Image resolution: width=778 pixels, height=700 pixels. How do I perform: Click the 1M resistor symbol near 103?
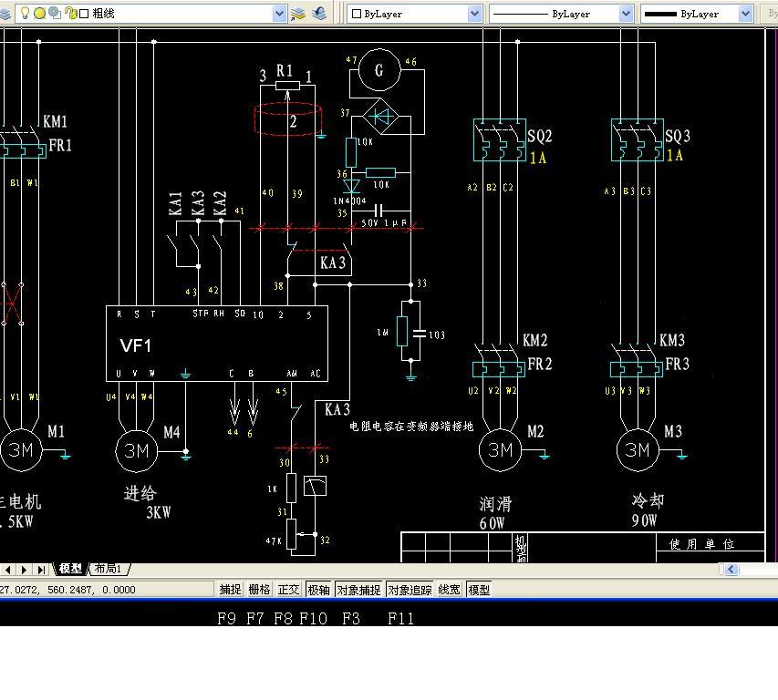click(x=402, y=331)
